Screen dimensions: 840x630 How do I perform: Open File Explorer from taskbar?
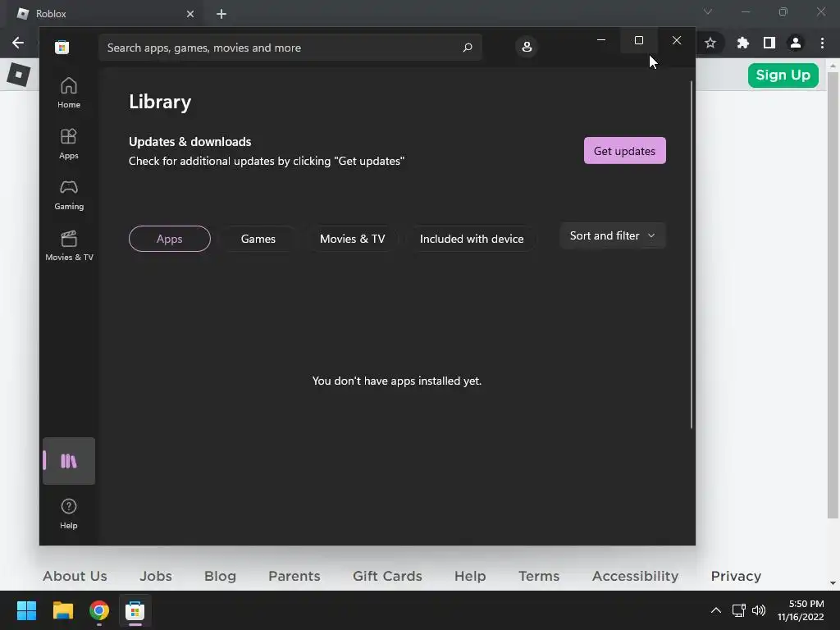click(62, 610)
